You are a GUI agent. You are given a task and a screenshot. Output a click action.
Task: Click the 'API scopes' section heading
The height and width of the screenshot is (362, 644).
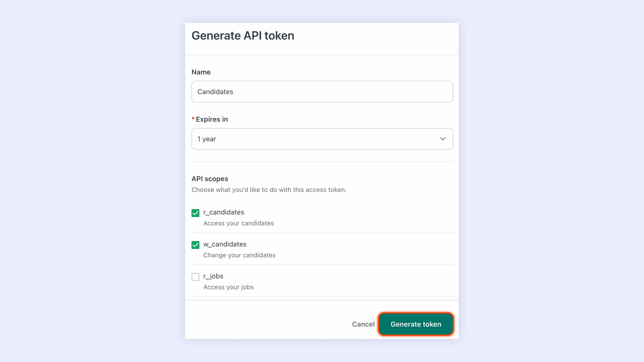pyautogui.click(x=210, y=179)
